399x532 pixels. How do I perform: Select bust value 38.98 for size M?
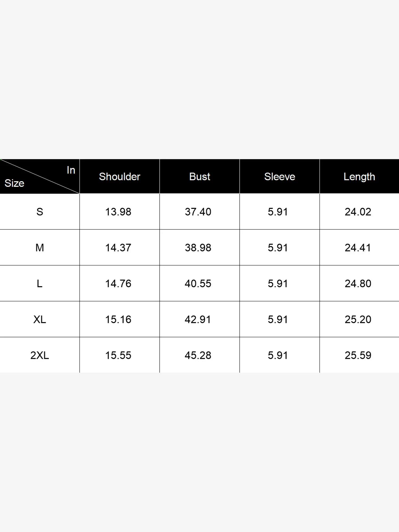tap(198, 248)
